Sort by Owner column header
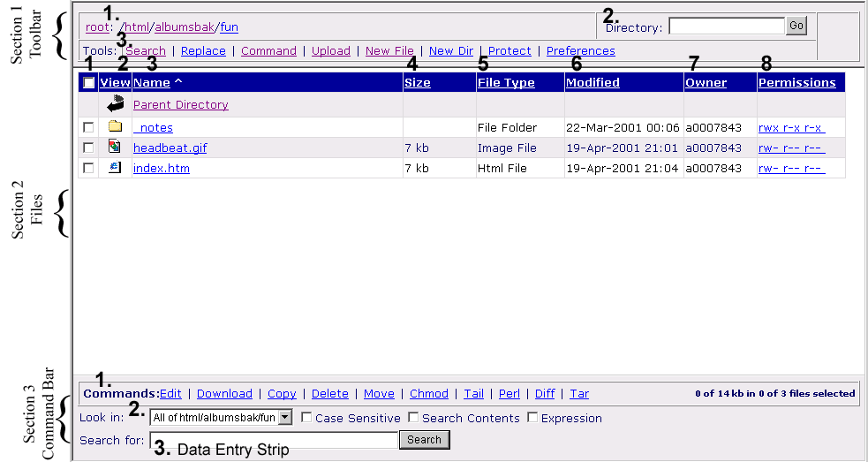Image resolution: width=868 pixels, height=462 pixels. 706,82
